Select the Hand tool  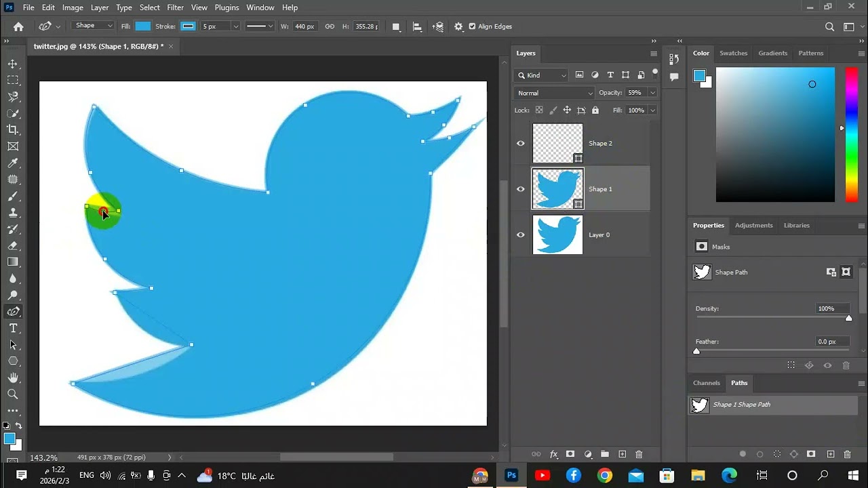tap(13, 378)
